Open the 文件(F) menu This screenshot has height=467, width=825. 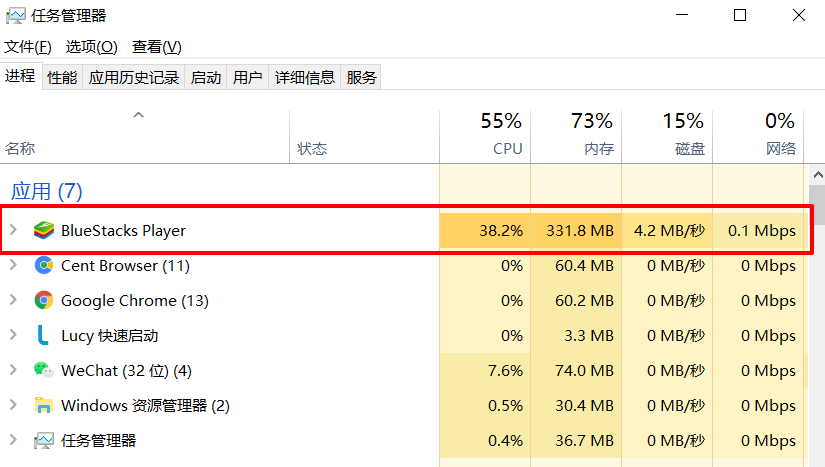click(28, 47)
